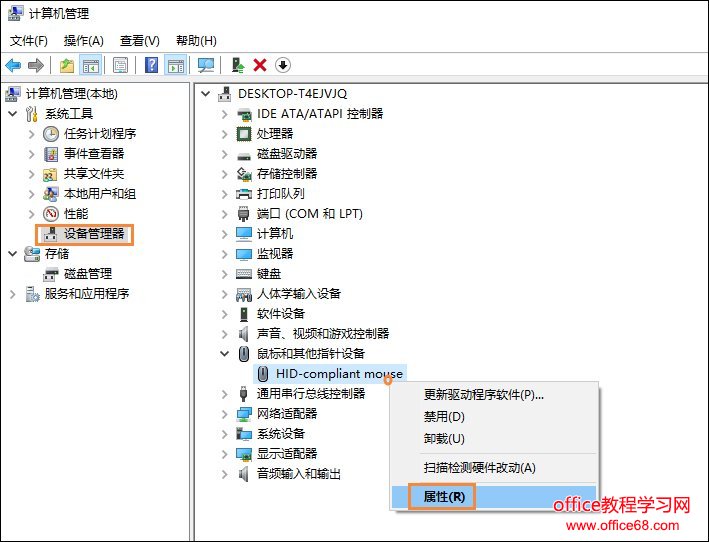Click the Update driver software toolbar icon
The height and width of the screenshot is (542, 709).
238,66
